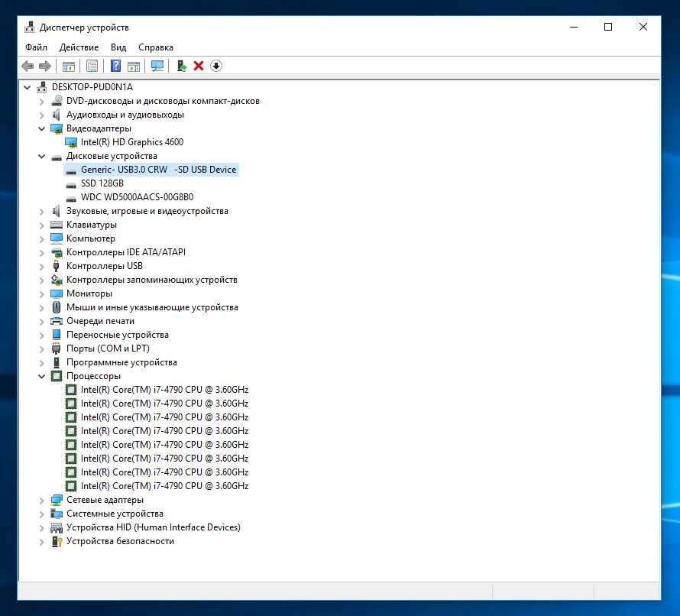Click the mouse icon beside Мыши
Screen dimensions: 680x616
[57, 307]
